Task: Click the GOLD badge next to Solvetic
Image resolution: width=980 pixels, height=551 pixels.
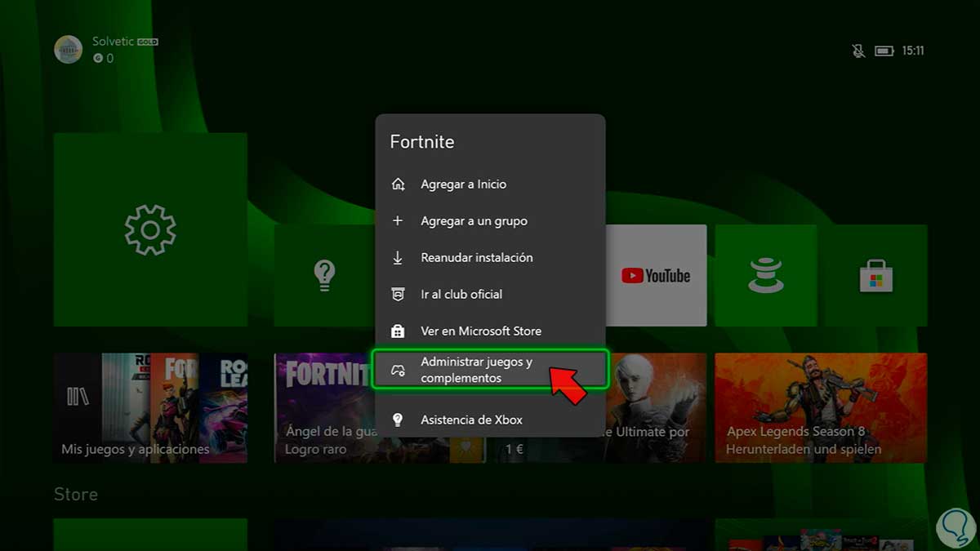Action: click(148, 42)
